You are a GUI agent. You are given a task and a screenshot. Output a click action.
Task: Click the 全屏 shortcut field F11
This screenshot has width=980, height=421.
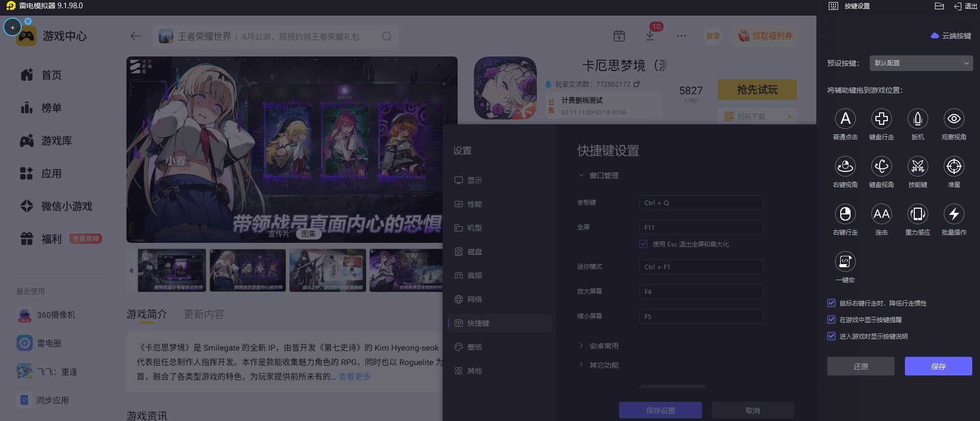tap(701, 227)
